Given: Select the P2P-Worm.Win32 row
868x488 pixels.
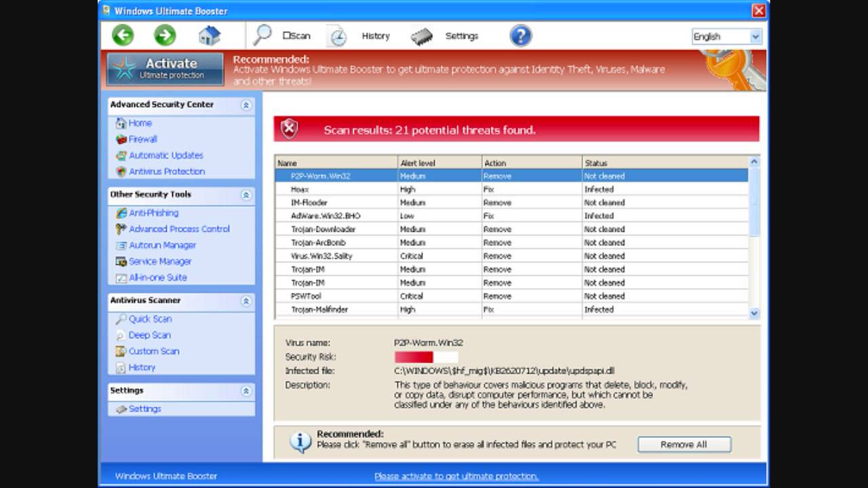Looking at the screenshot, I should 511,176.
